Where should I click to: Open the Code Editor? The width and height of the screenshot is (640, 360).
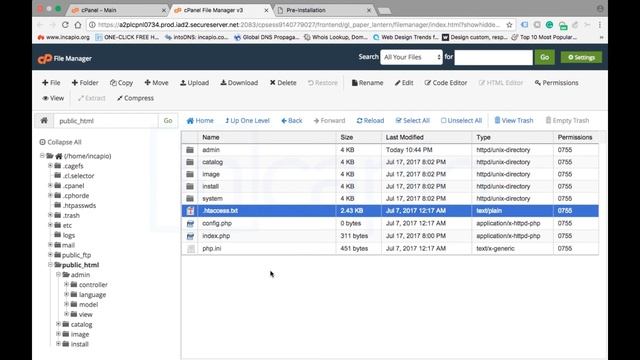pos(446,83)
